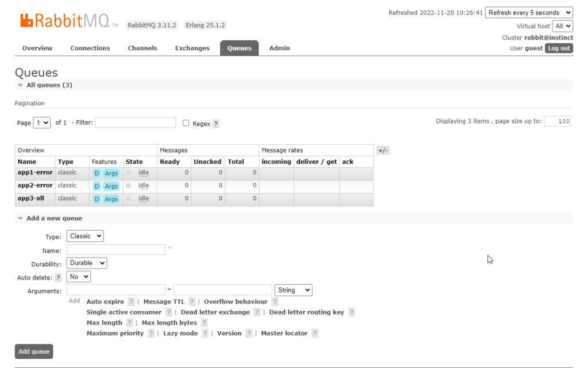This screenshot has width=588, height=368.
Task: Open the Admin tab
Action: 279,48
